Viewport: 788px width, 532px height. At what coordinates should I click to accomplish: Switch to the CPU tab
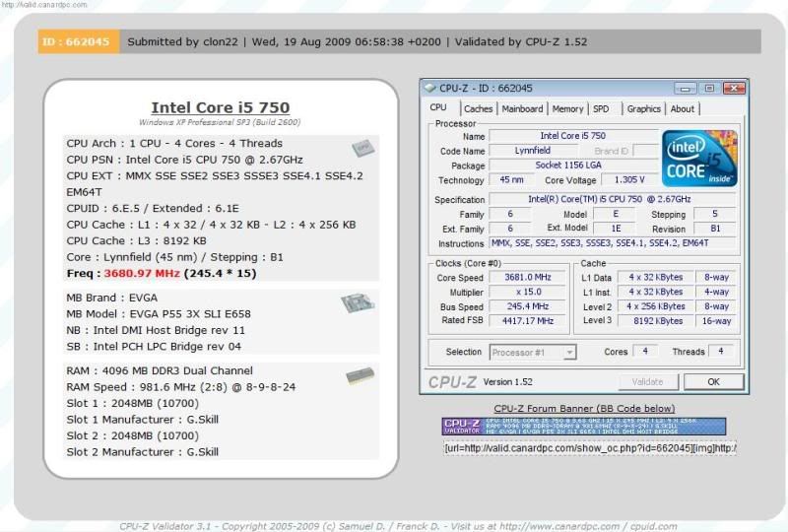click(x=438, y=107)
